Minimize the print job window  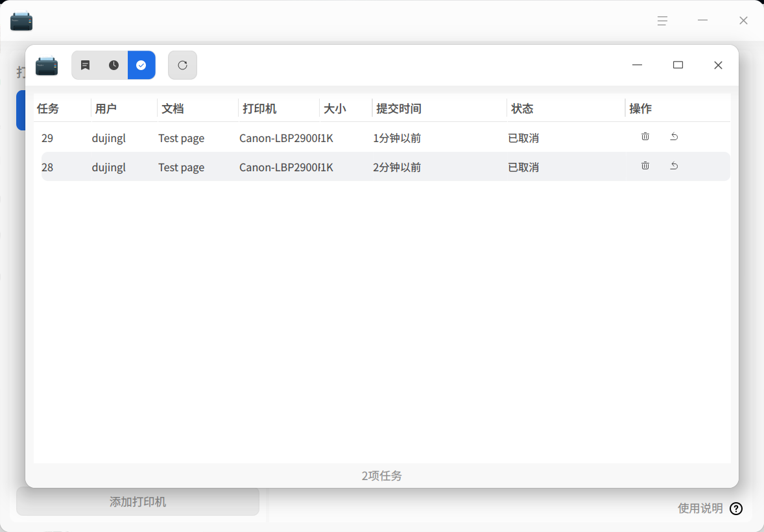637,65
